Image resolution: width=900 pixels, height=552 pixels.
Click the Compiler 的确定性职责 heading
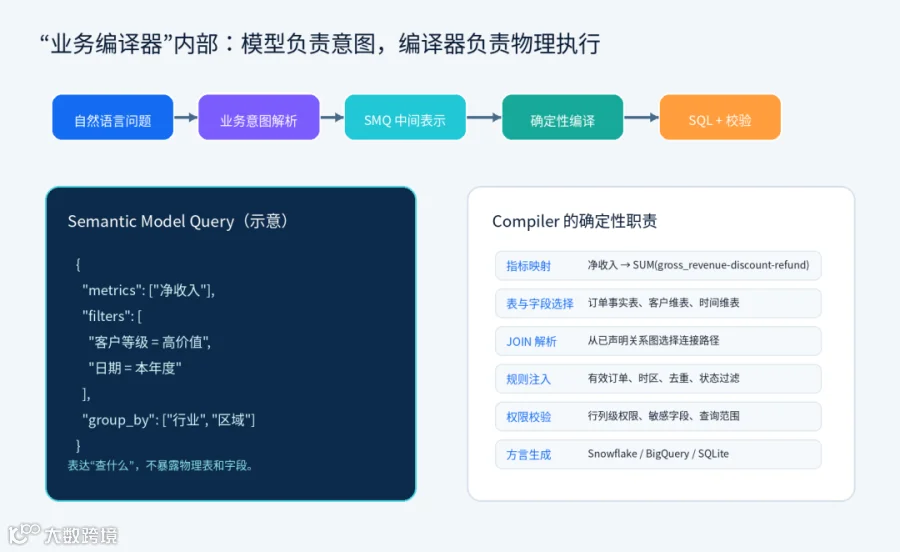[x=575, y=221]
